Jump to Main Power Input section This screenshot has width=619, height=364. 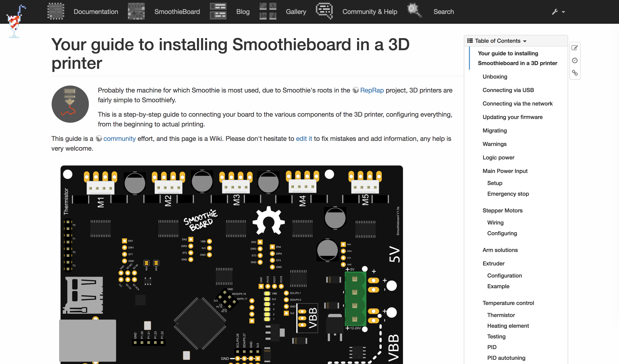point(505,171)
